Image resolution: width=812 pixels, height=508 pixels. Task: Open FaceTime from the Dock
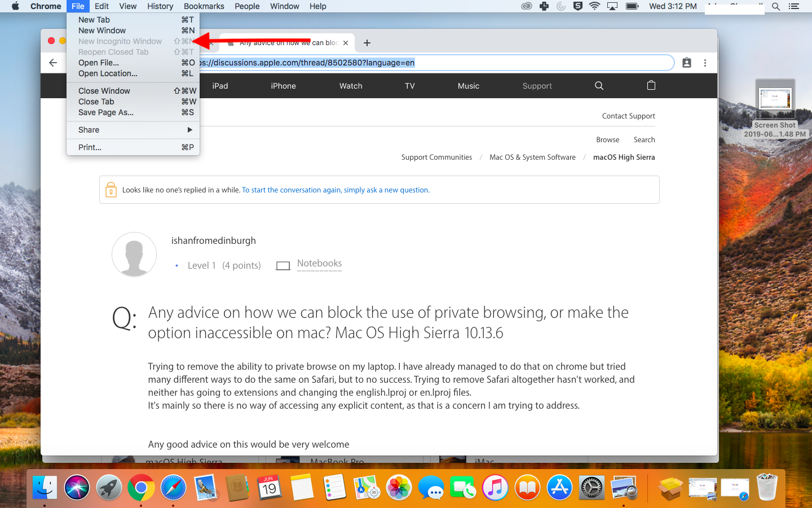463,488
